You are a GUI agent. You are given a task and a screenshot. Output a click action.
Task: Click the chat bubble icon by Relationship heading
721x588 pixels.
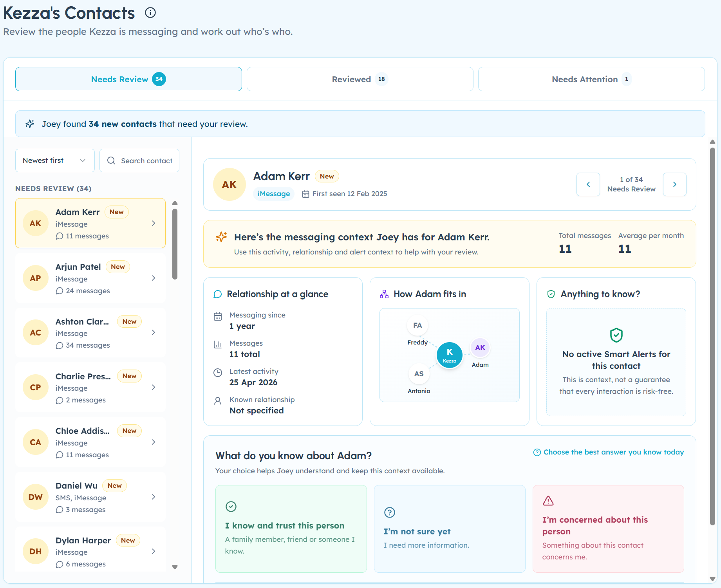217,294
